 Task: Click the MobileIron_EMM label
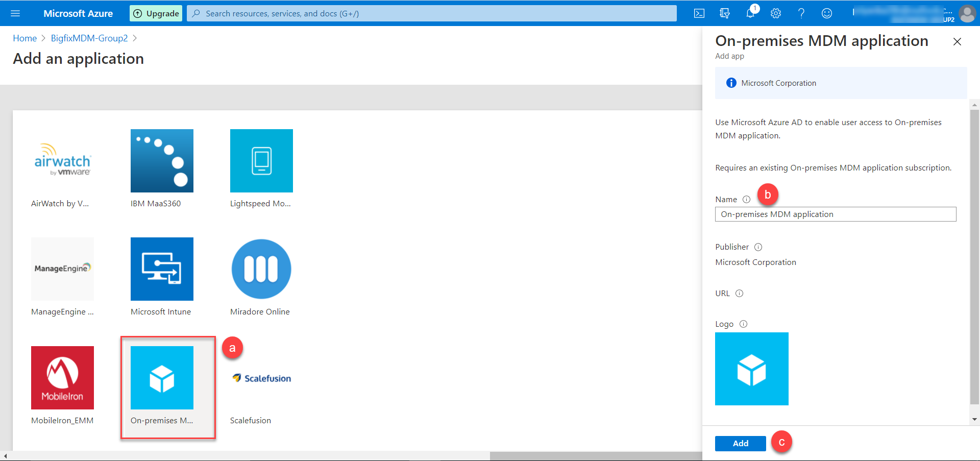click(x=62, y=421)
